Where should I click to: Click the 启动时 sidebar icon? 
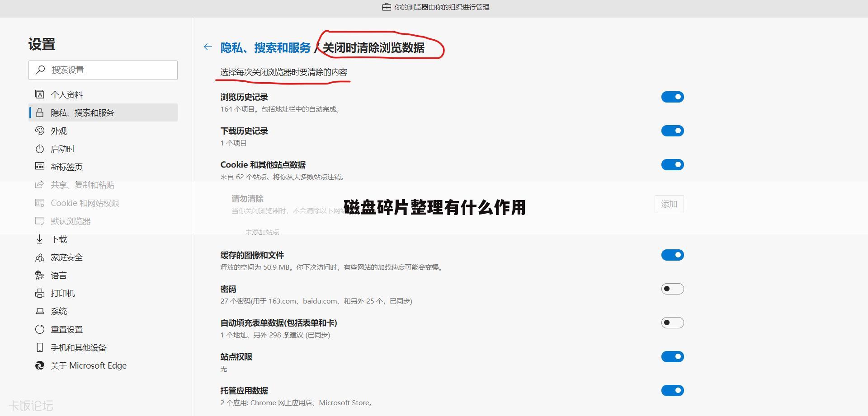point(40,149)
